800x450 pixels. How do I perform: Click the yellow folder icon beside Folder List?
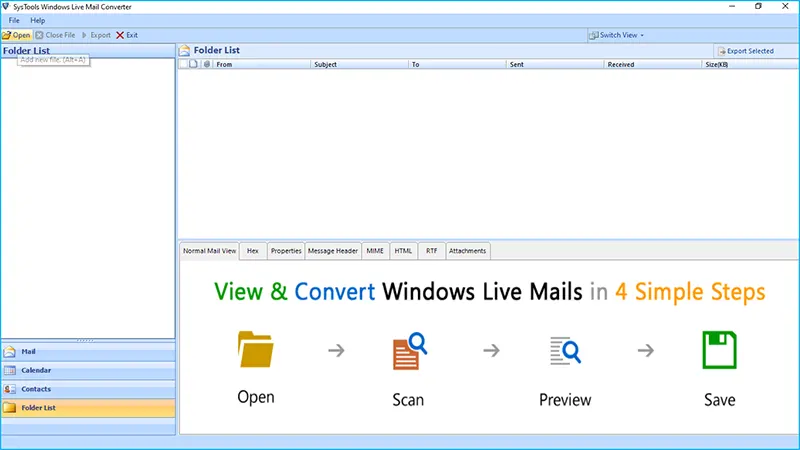coord(10,408)
